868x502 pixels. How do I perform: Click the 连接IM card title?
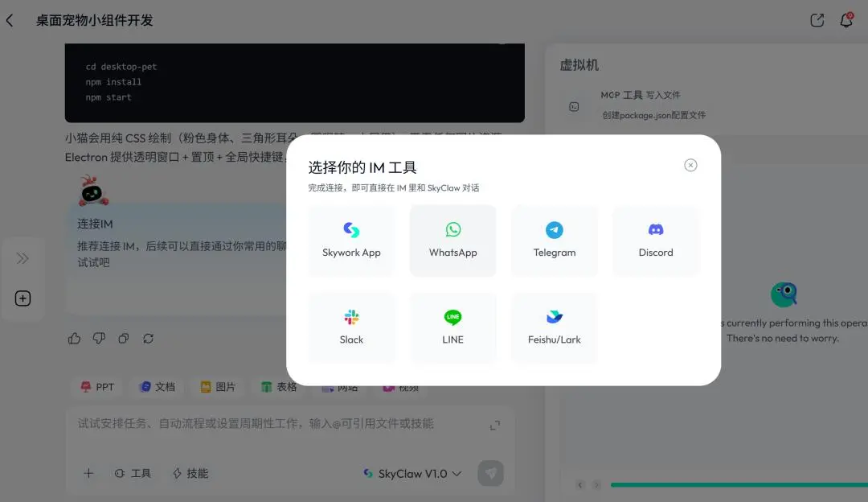95,224
